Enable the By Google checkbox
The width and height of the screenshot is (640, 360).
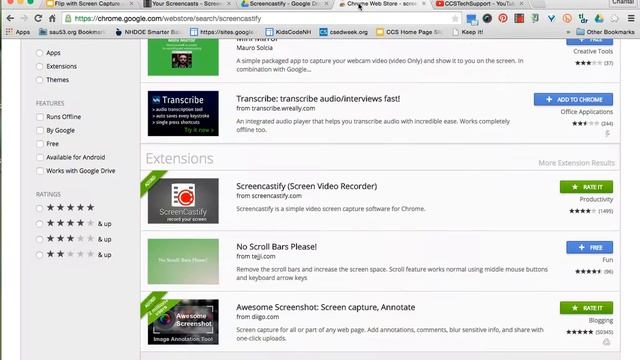40,131
